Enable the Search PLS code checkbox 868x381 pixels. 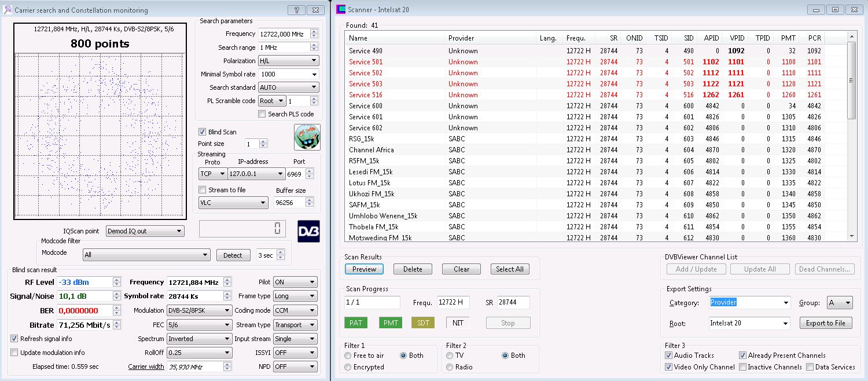(262, 114)
